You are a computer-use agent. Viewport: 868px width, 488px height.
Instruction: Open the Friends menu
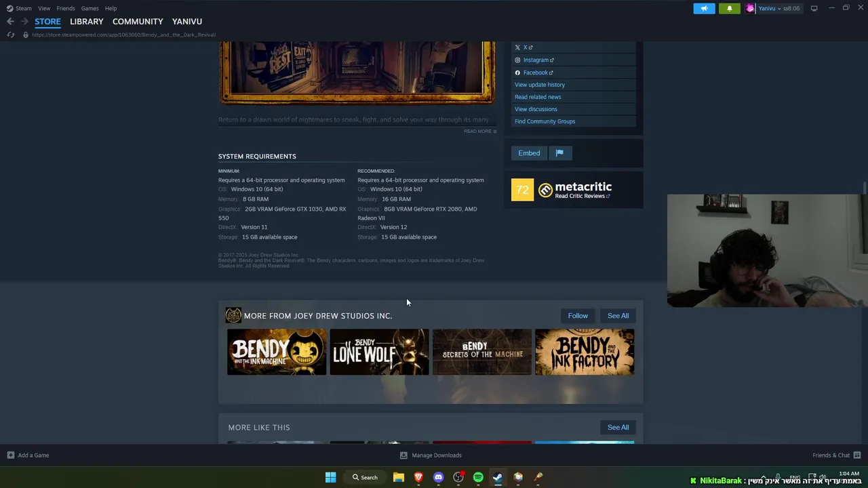(66, 8)
